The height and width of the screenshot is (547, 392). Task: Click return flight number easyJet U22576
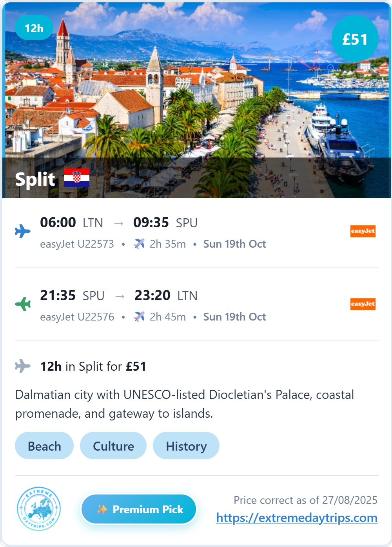[77, 317]
